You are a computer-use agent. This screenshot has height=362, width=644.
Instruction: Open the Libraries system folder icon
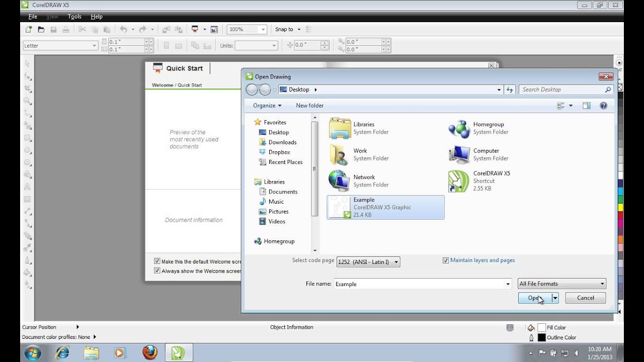340,128
